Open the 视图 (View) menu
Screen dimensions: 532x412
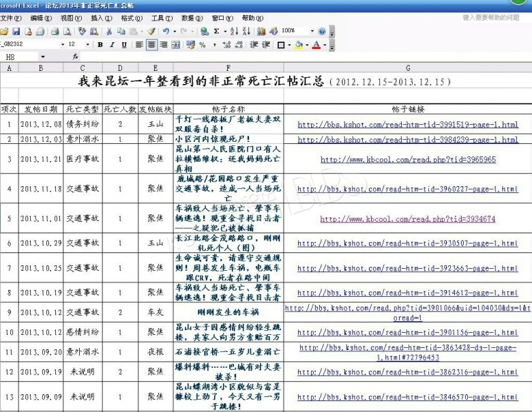click(x=71, y=18)
